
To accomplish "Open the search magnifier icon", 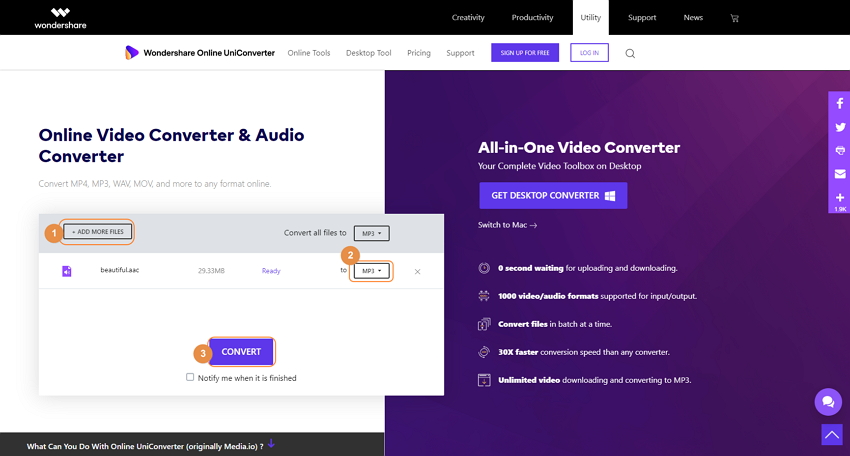I will pyautogui.click(x=630, y=53).
